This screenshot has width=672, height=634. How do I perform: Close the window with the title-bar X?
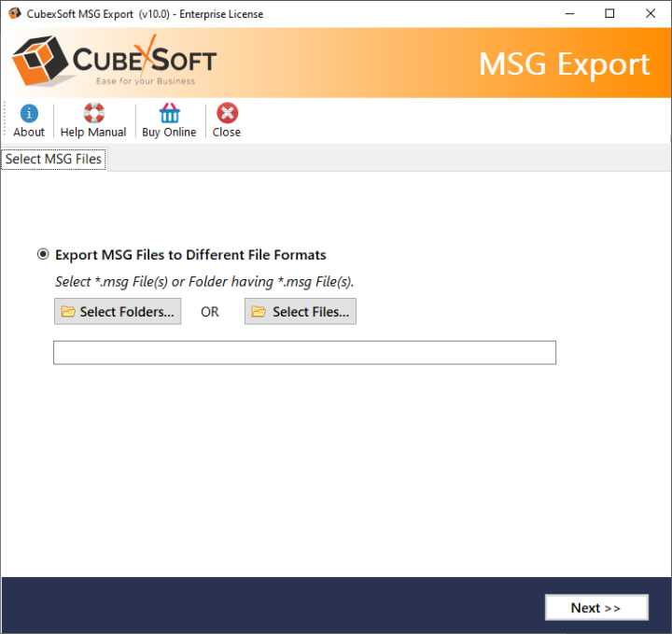tap(651, 14)
